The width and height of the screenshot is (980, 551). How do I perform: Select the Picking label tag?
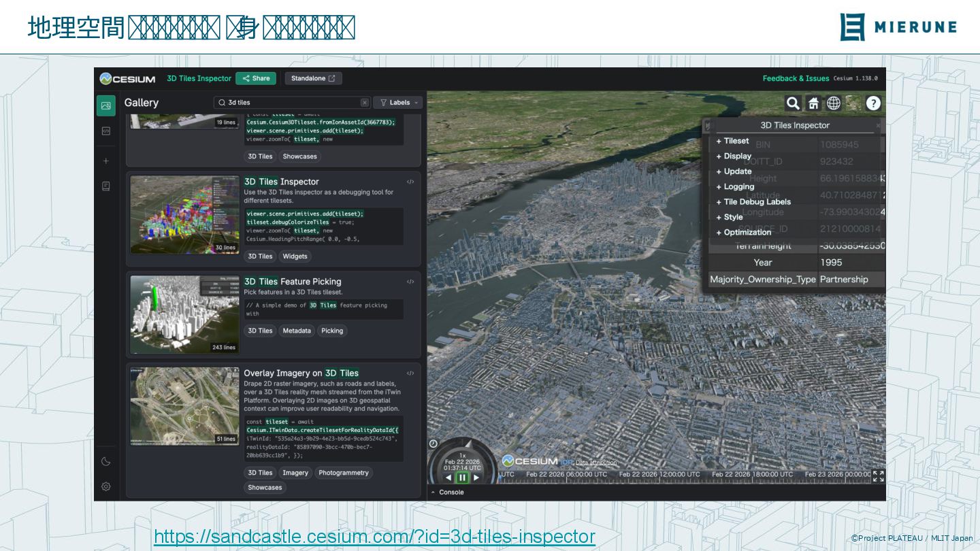point(332,331)
